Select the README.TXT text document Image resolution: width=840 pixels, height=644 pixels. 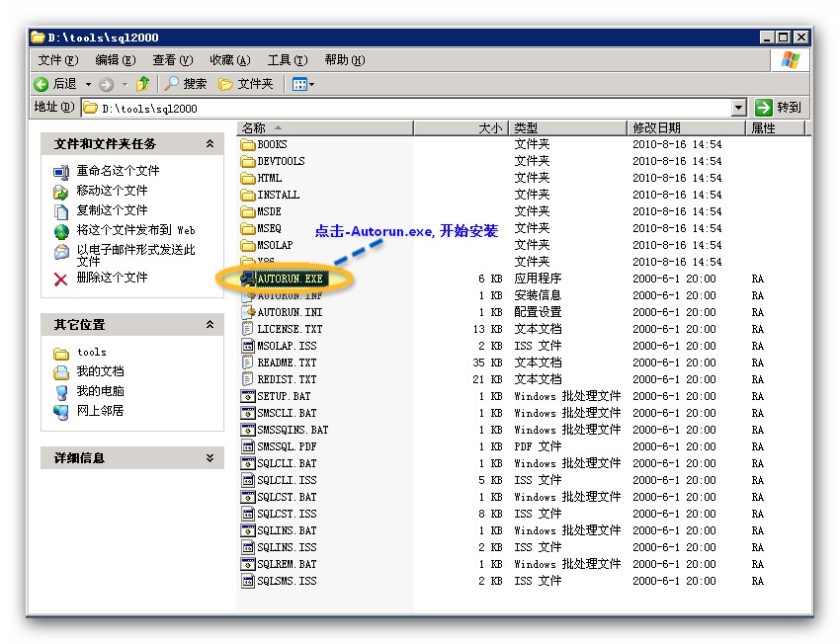coord(286,362)
